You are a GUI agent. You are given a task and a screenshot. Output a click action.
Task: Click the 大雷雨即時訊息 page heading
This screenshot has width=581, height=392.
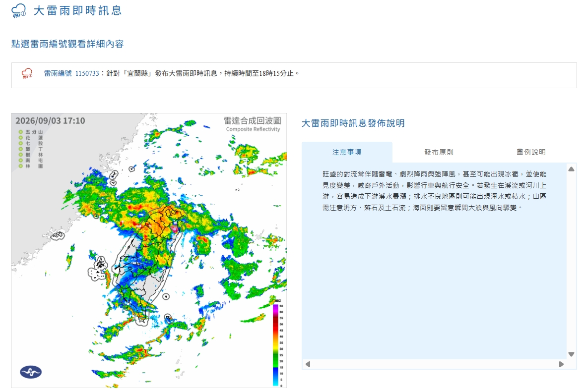(78, 11)
